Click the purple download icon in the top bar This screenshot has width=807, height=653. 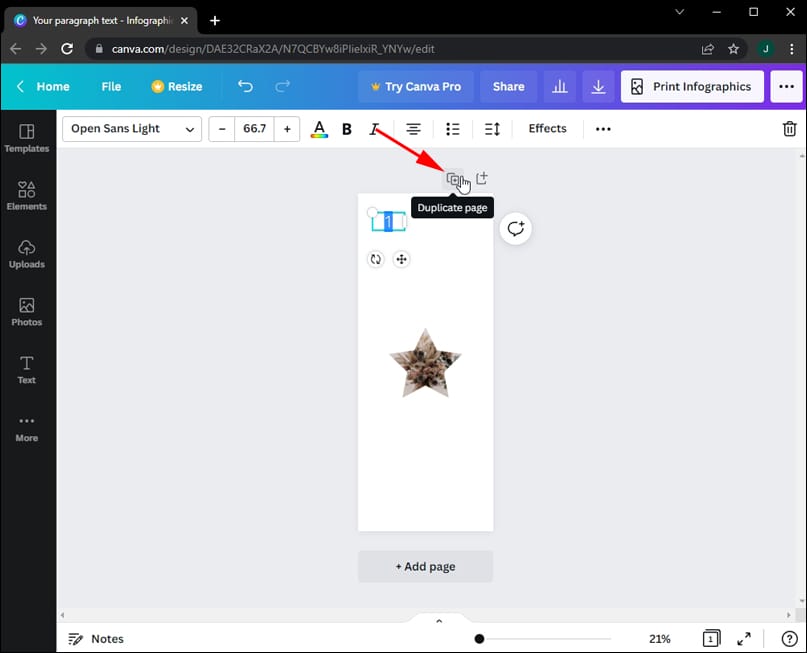coord(598,87)
